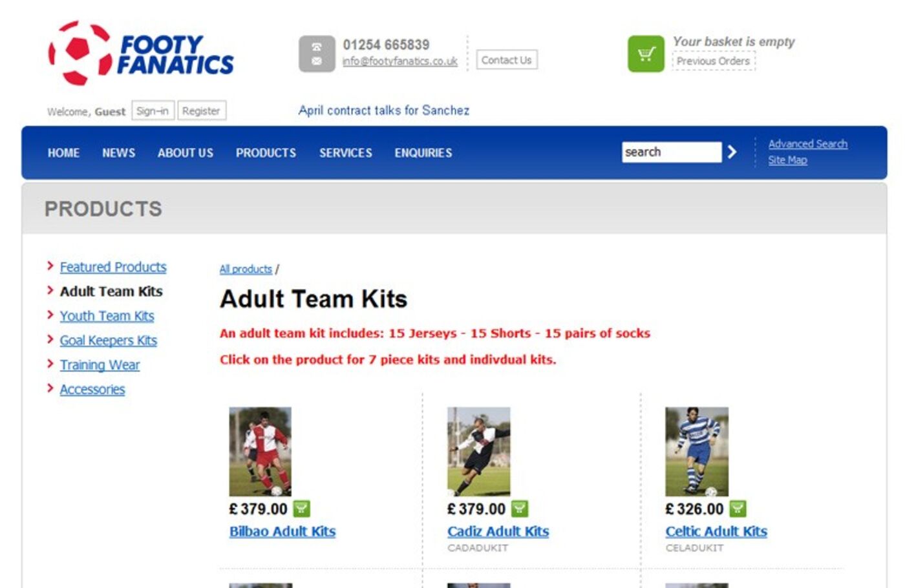Expand the Training Wear category arrow
Image resolution: width=905 pixels, height=588 pixels.
(50, 364)
